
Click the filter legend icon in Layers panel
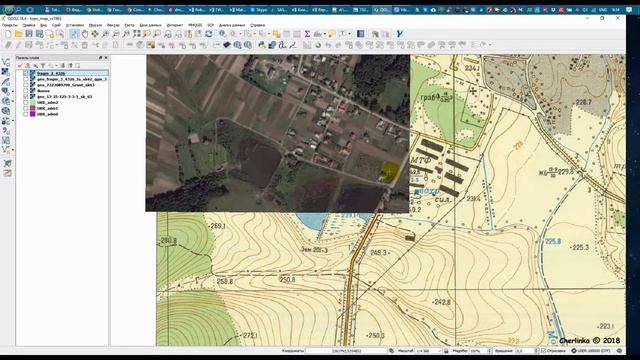(43, 65)
